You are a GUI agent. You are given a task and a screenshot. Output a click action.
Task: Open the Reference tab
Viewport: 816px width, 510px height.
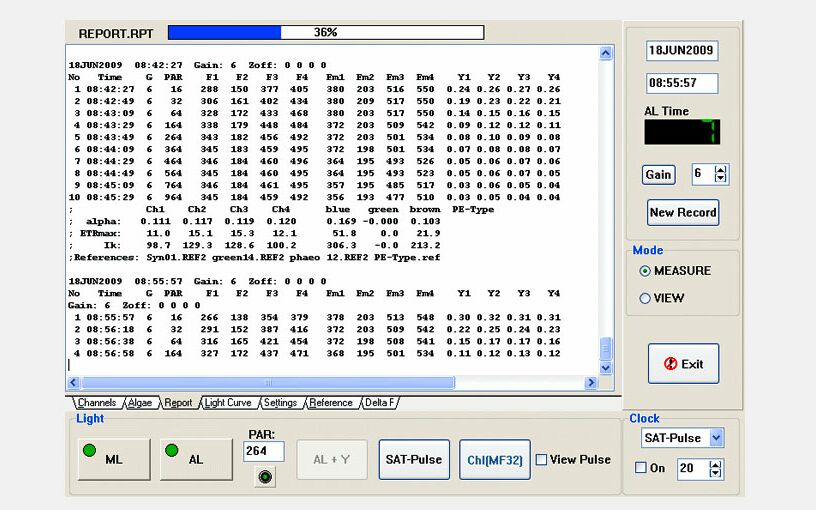pyautogui.click(x=331, y=403)
